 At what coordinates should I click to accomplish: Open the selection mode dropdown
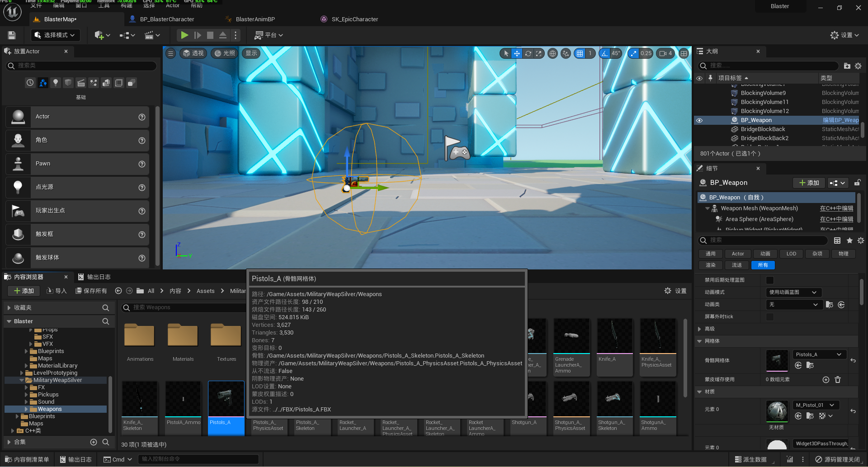click(56, 35)
